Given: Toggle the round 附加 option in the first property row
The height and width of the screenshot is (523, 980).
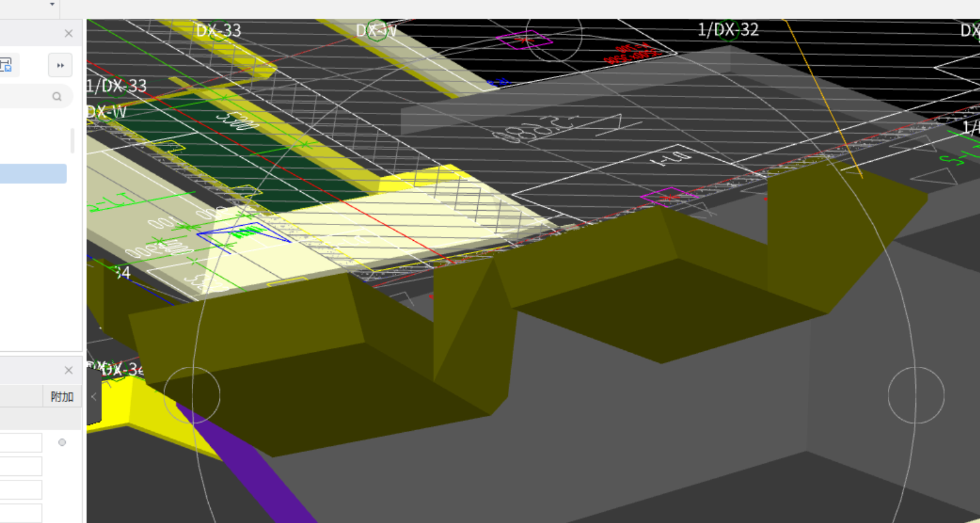Looking at the screenshot, I should [x=62, y=443].
